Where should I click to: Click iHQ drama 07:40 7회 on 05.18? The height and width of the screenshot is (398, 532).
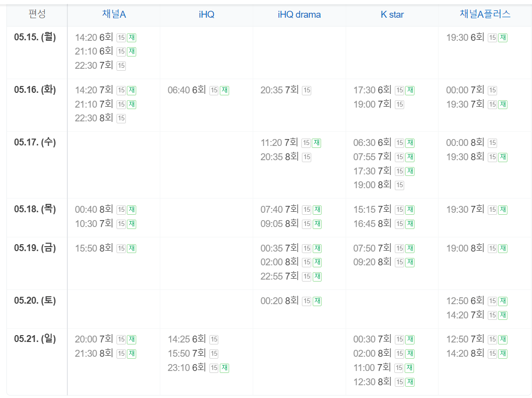[x=280, y=209]
